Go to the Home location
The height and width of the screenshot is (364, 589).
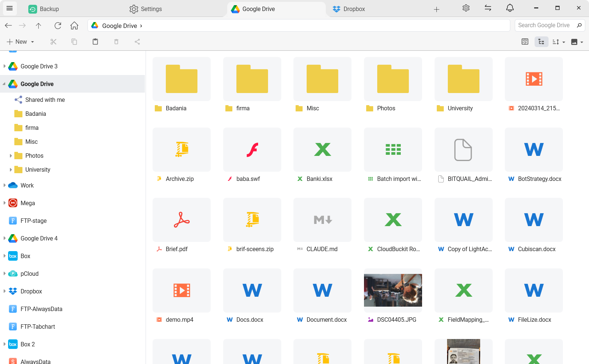(74, 25)
